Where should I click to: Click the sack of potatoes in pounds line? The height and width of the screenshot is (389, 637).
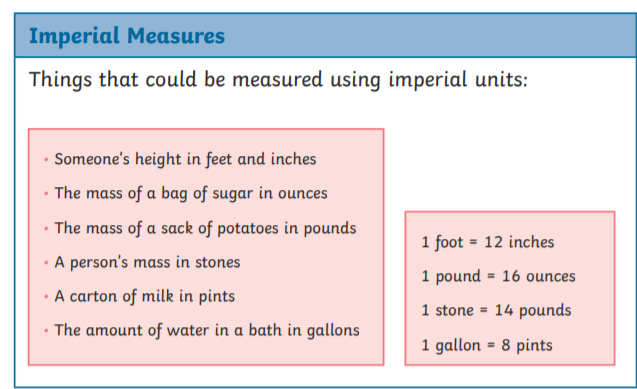205,228
